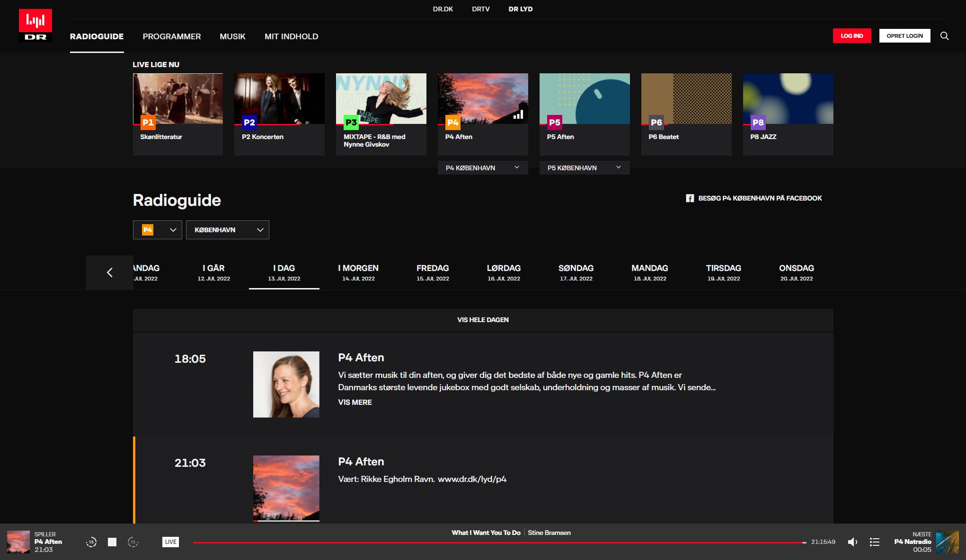Go to previous days with left arrow
966x560 pixels.
pyautogui.click(x=110, y=272)
